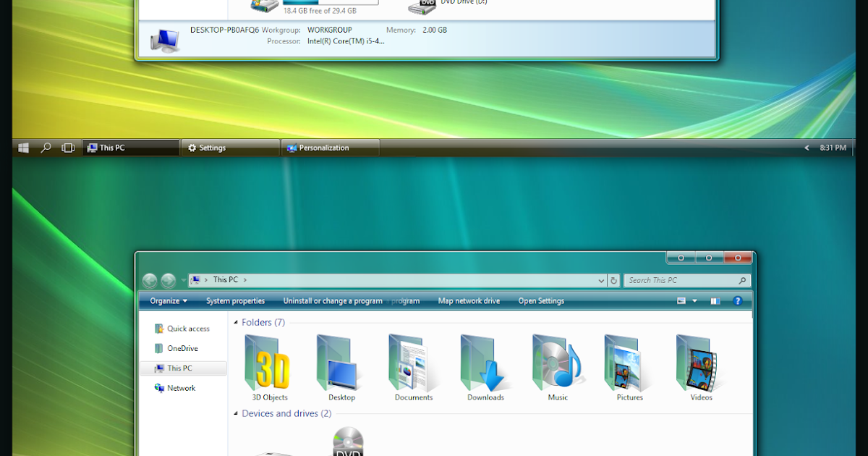Show hidden tray icons arrow
The image size is (868, 456).
tap(807, 148)
